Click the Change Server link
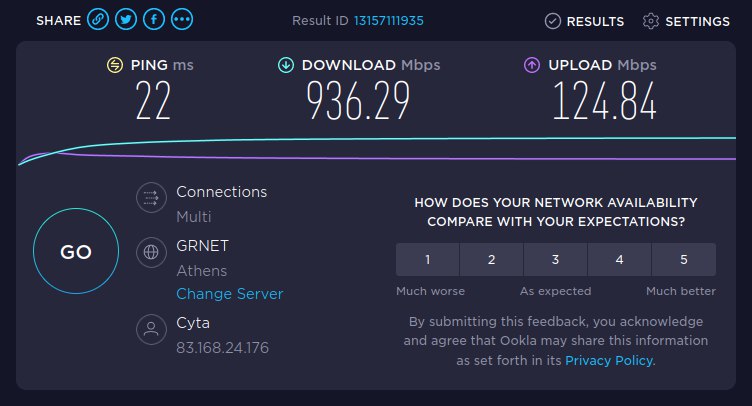Viewport: 752px width, 406px height. [229, 294]
